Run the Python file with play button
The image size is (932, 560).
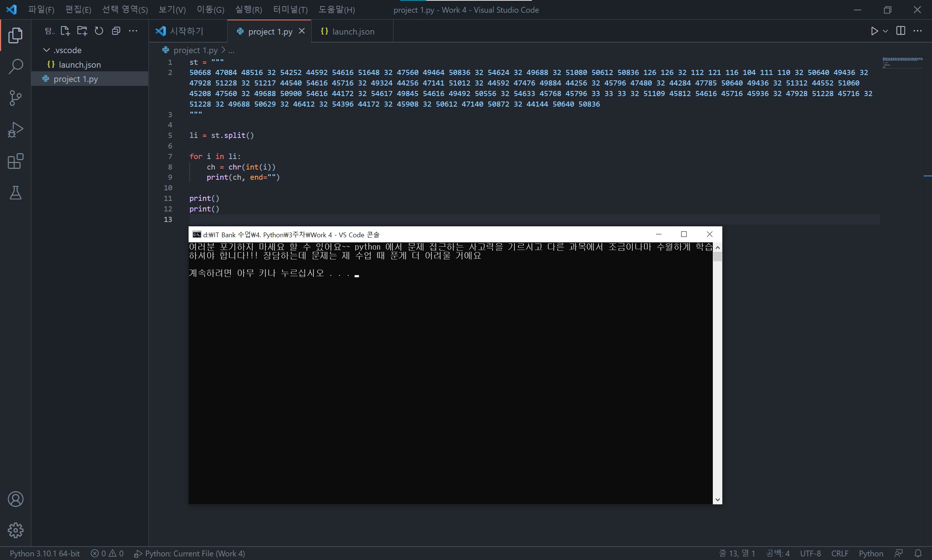(x=874, y=31)
